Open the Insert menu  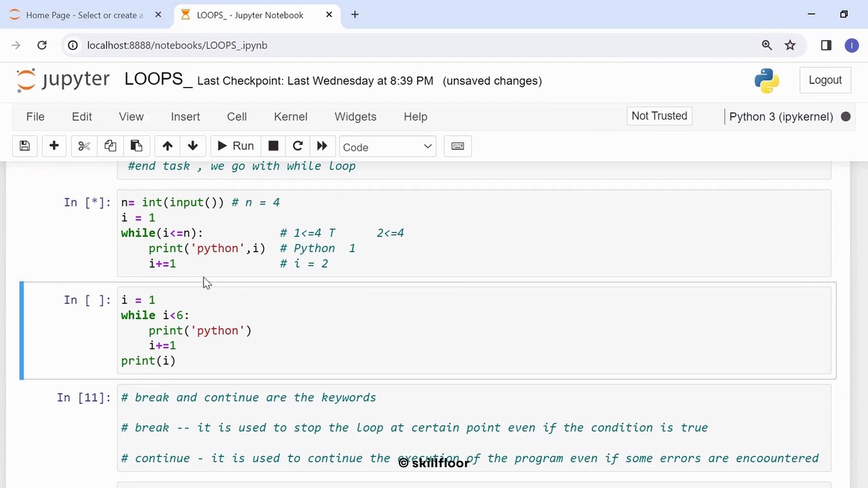(185, 117)
